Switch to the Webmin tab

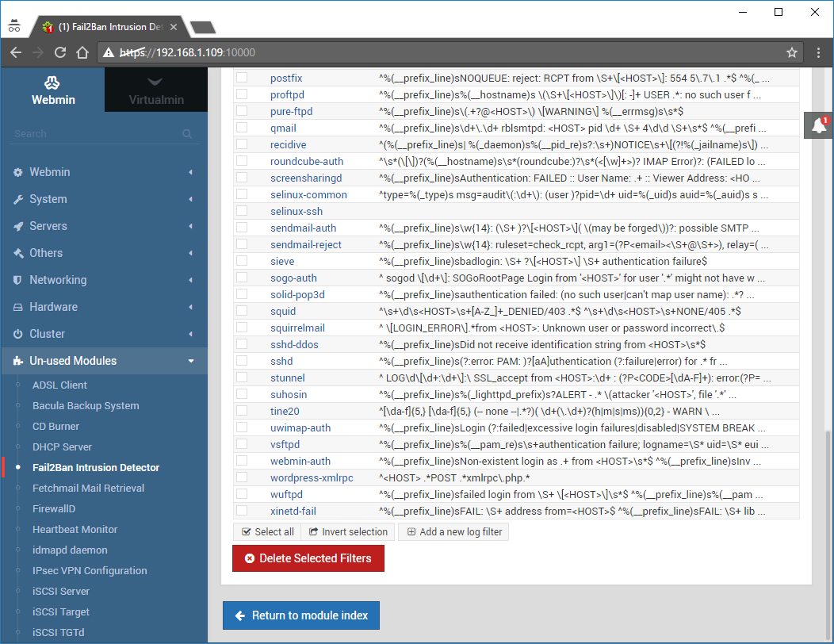tap(52, 90)
